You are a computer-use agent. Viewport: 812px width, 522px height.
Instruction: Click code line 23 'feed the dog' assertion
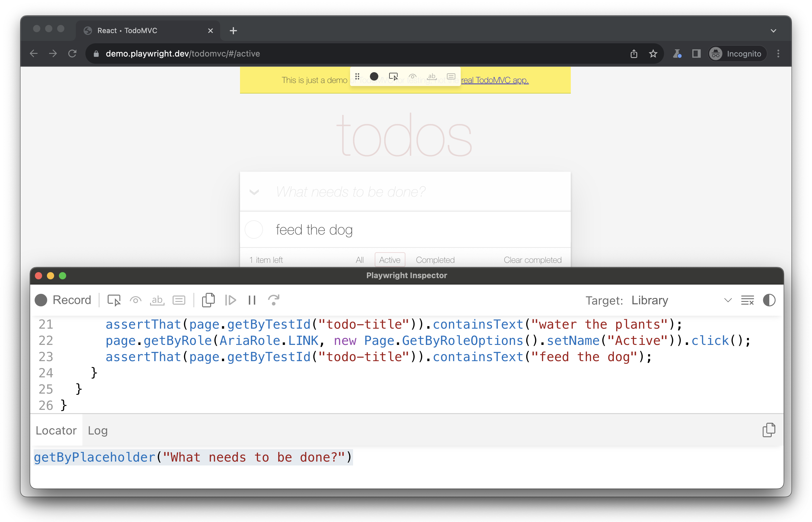point(378,357)
